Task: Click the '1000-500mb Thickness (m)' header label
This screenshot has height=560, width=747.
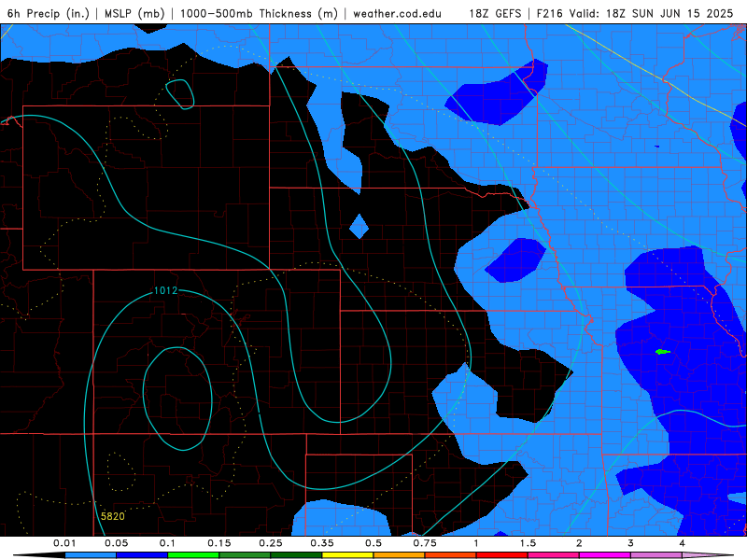Action: pyautogui.click(x=259, y=13)
